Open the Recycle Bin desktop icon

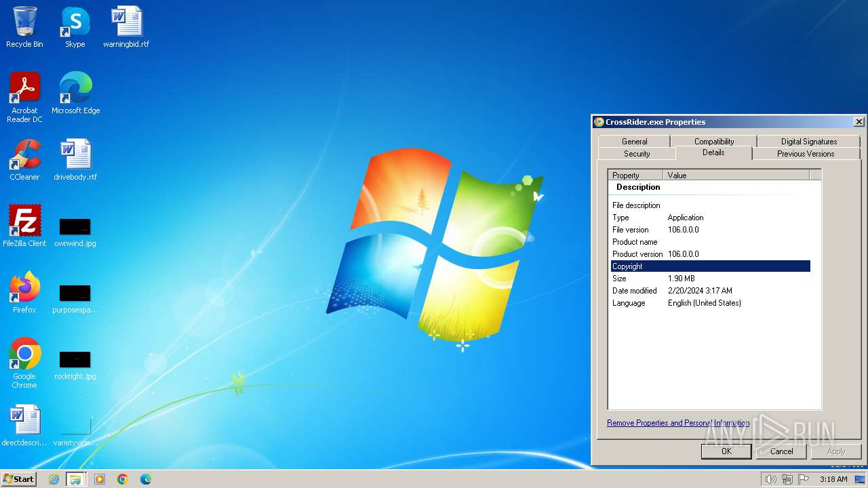point(24,27)
